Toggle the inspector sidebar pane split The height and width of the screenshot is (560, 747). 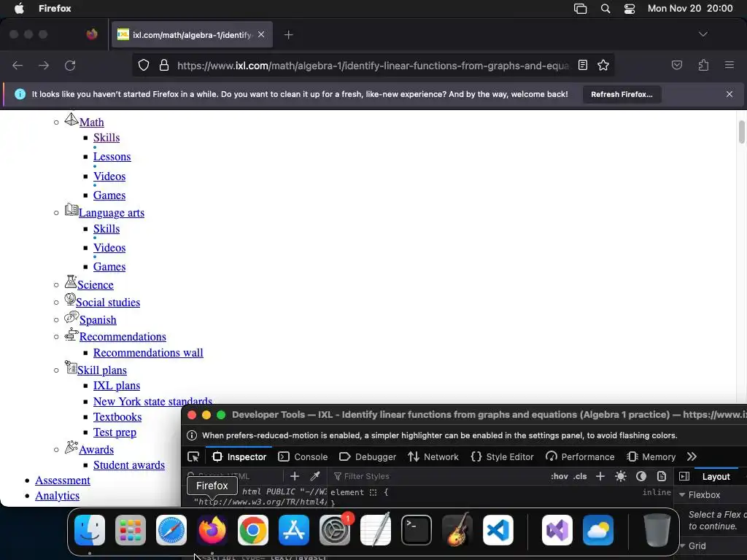[x=684, y=476]
